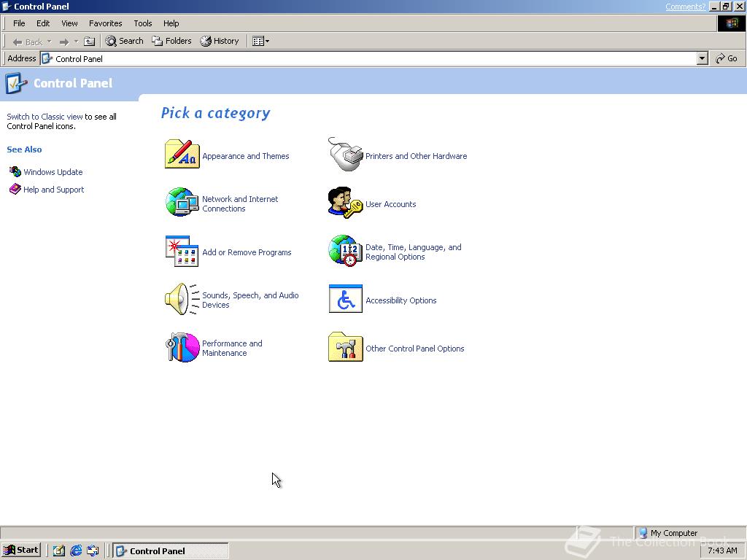Click the Help and Support link text
Viewport: 747px width, 560px height.
(x=54, y=190)
